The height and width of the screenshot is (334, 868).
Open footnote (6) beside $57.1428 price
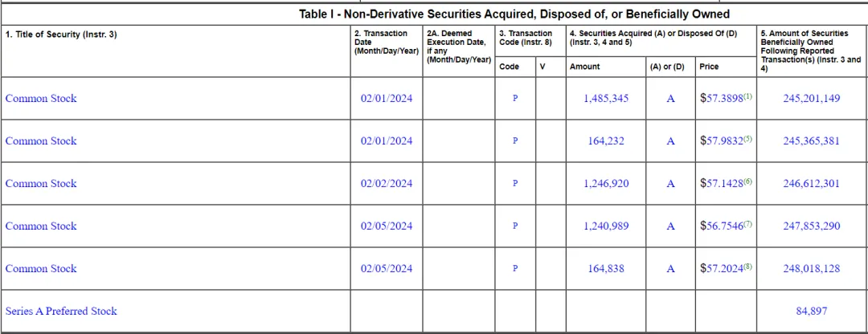point(748,181)
